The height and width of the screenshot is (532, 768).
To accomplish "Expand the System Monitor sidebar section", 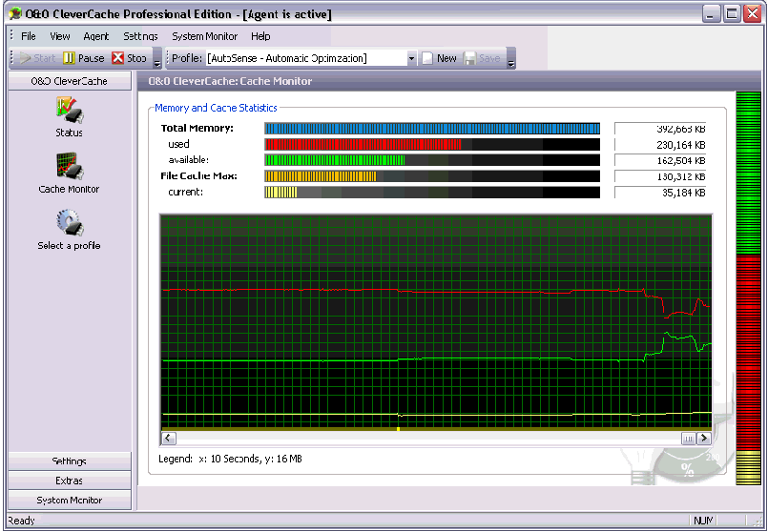I will click(x=70, y=501).
